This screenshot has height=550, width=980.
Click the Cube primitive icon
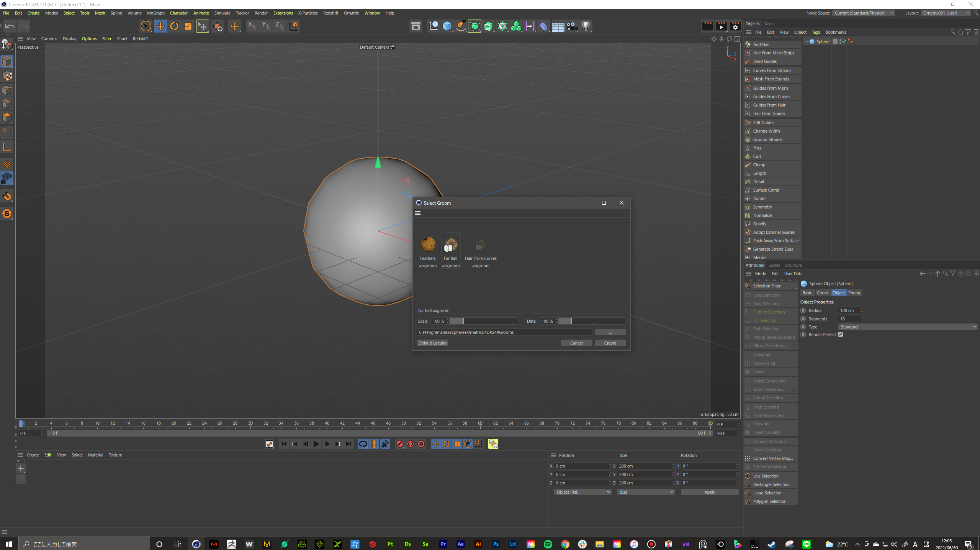pyautogui.click(x=447, y=26)
